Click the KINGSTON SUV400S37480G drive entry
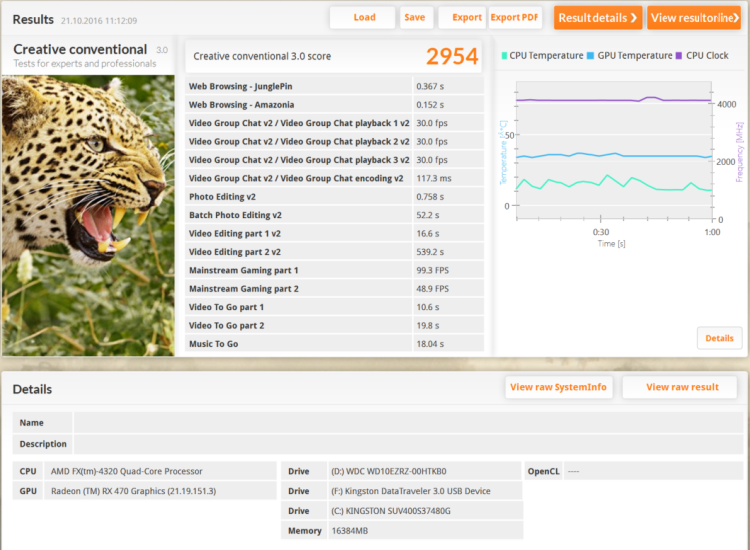This screenshot has height=550, width=750. tap(390, 511)
